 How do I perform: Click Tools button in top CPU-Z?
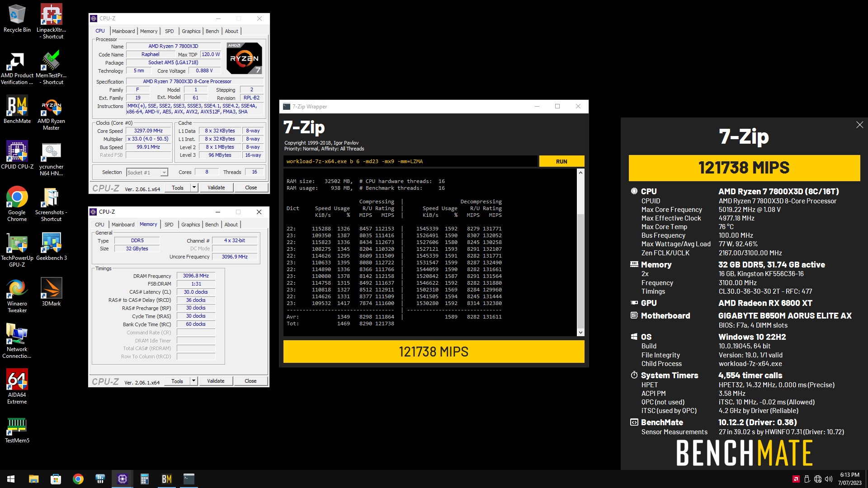tap(178, 188)
